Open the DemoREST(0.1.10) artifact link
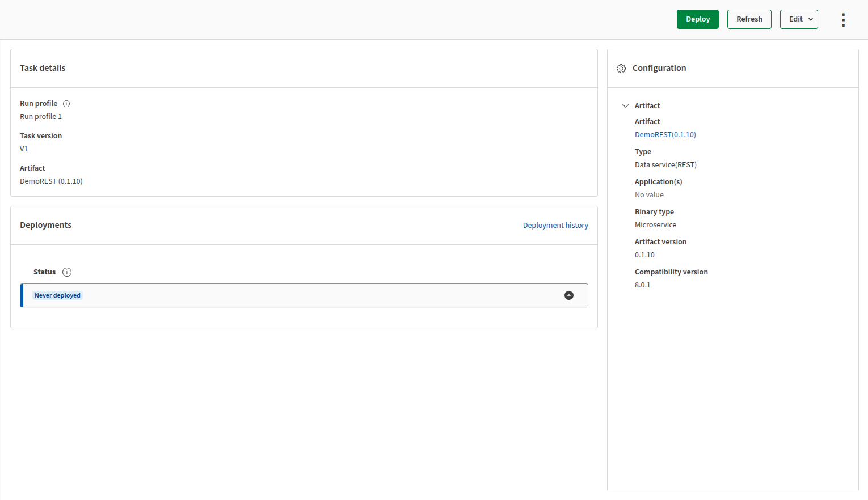The height and width of the screenshot is (500, 868). tap(665, 135)
